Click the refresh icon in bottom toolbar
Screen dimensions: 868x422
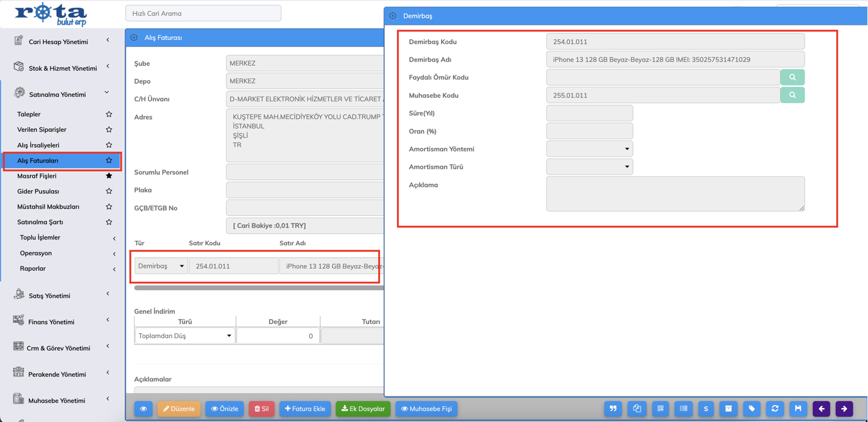point(775,409)
